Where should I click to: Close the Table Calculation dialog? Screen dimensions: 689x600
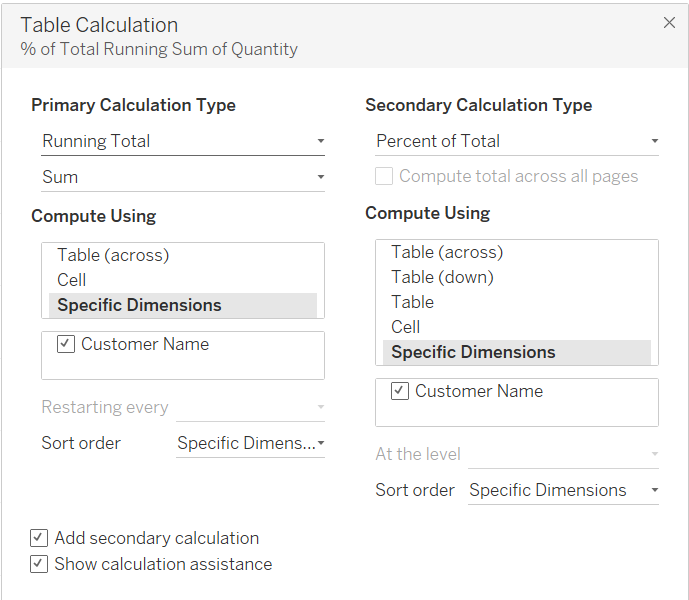pos(669,23)
